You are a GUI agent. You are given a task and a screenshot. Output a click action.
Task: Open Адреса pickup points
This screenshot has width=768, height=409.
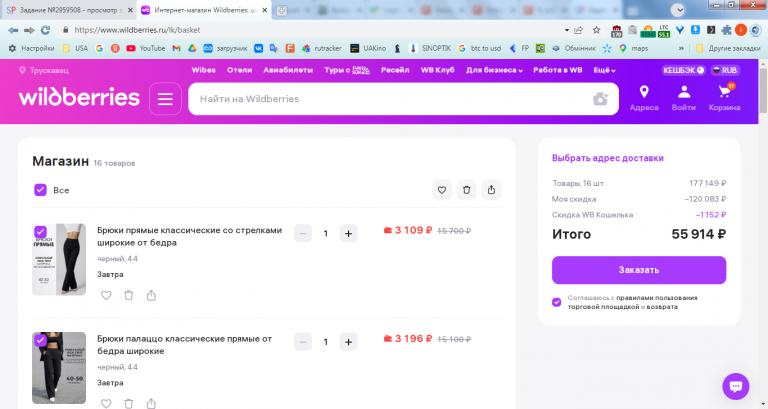[644, 98]
